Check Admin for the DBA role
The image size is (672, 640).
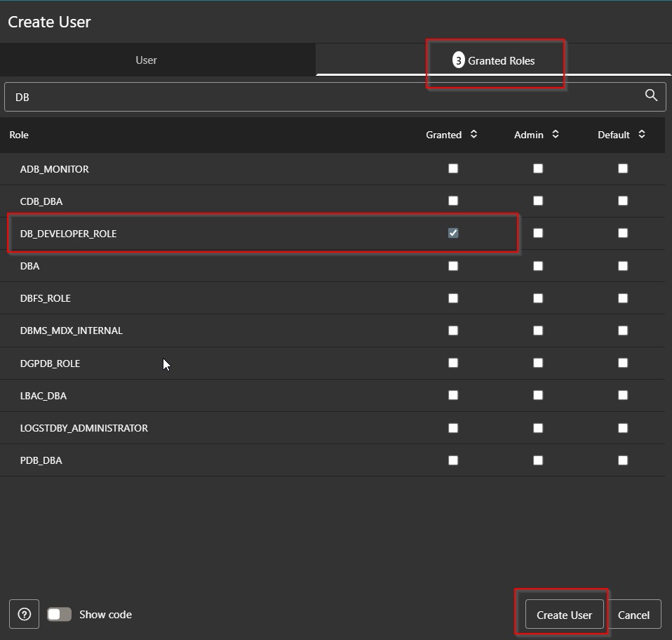[x=537, y=265]
